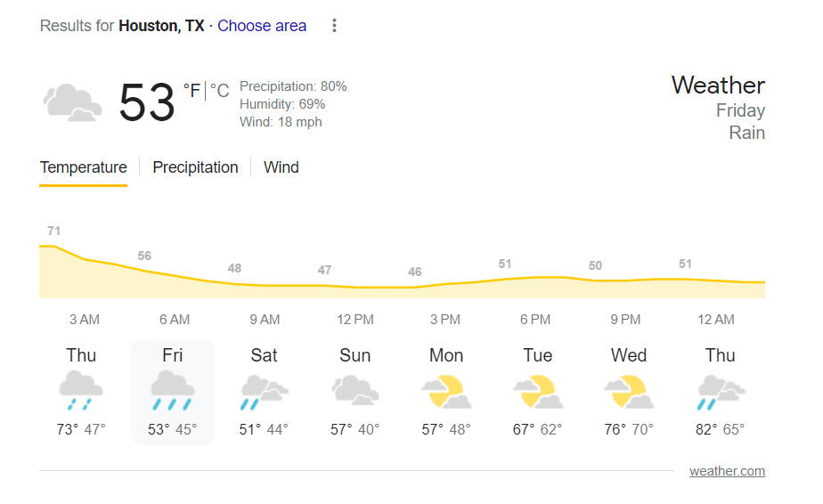823x504 pixels.
Task: Switch to the Precipitation tab
Action: (195, 167)
